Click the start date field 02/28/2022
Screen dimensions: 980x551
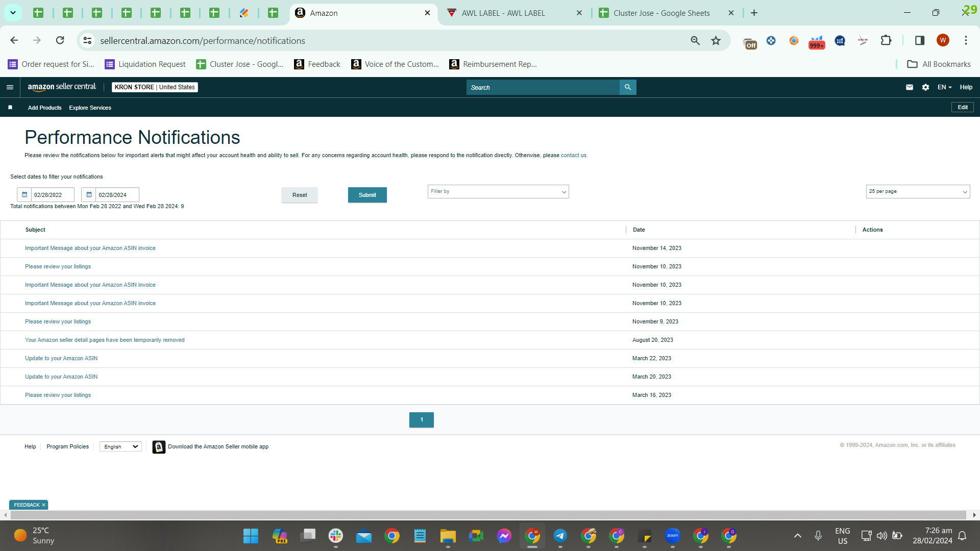coord(53,195)
